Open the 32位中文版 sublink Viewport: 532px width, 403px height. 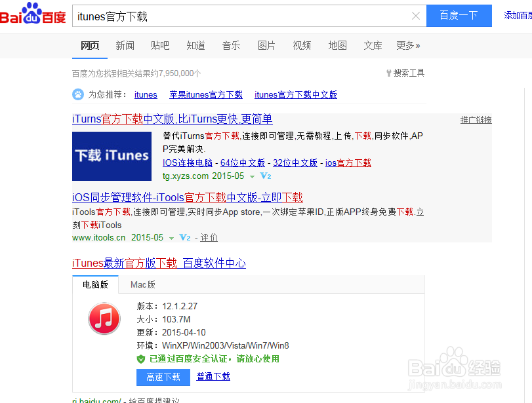[x=295, y=163]
